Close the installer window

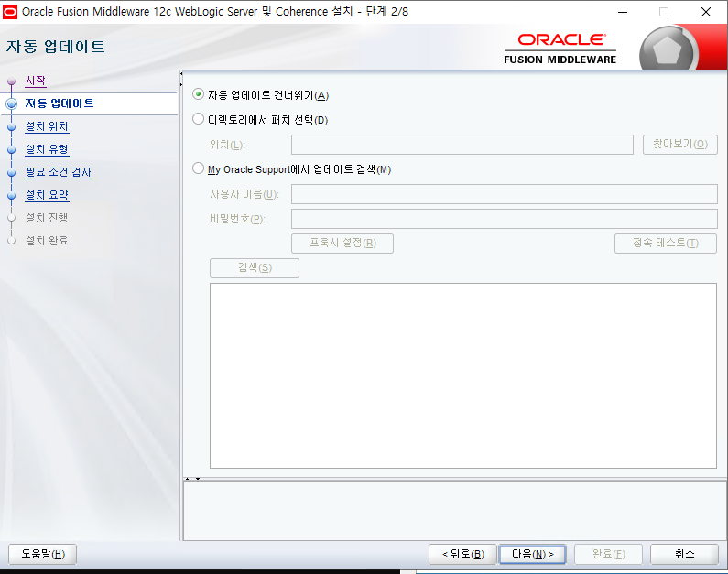tap(706, 12)
